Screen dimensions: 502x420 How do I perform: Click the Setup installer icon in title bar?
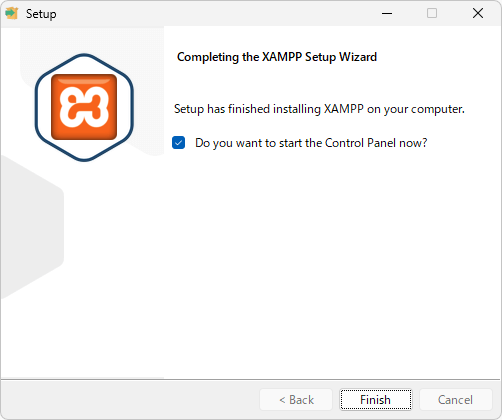tap(12, 13)
